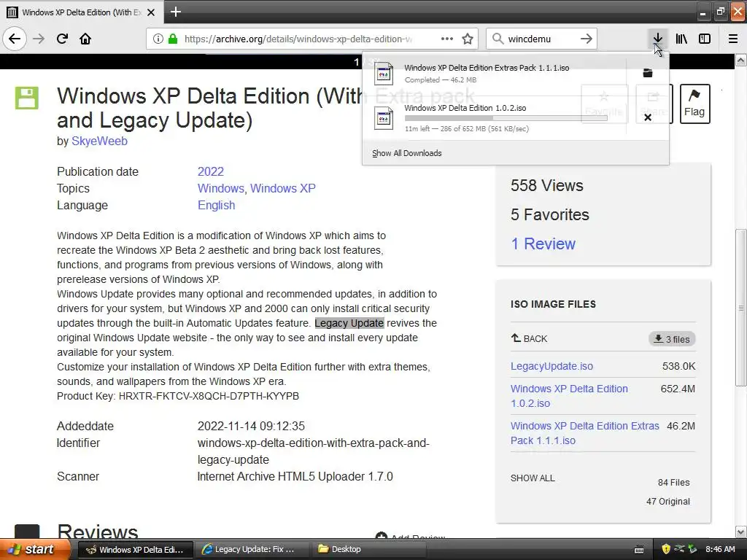Screen dimensions: 747x560
Task: Click the page scrollbar up arrow
Action: point(741,61)
